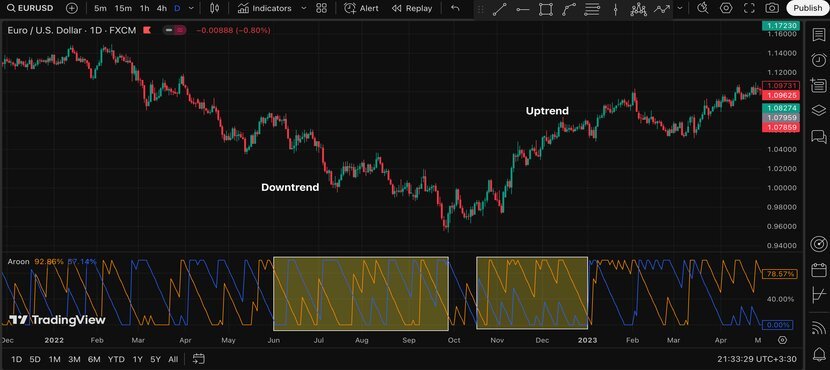Expand more drawing tools dropdown chevron

(680, 8)
